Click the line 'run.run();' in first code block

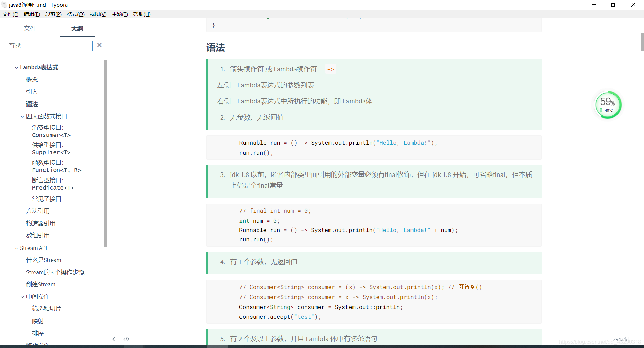click(x=256, y=153)
